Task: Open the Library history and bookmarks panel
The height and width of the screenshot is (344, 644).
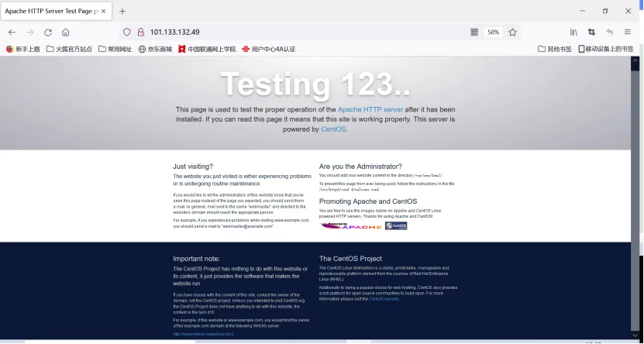Action: (x=573, y=32)
